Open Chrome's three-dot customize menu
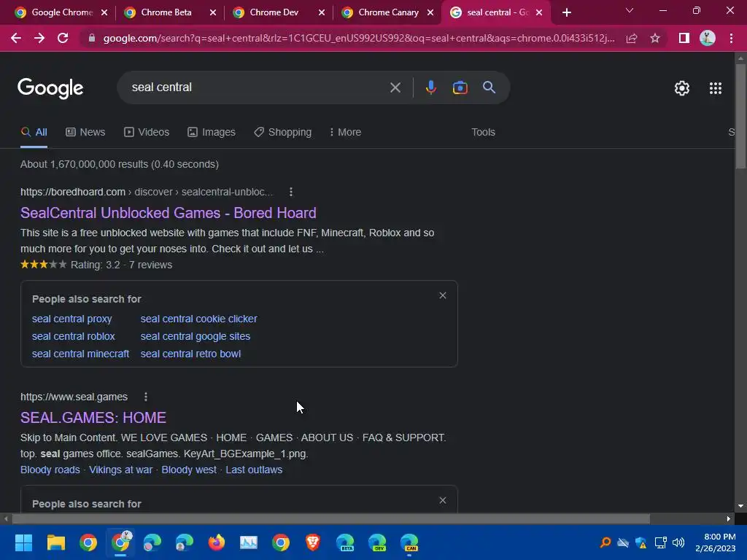The width and height of the screenshot is (747, 560). point(731,38)
